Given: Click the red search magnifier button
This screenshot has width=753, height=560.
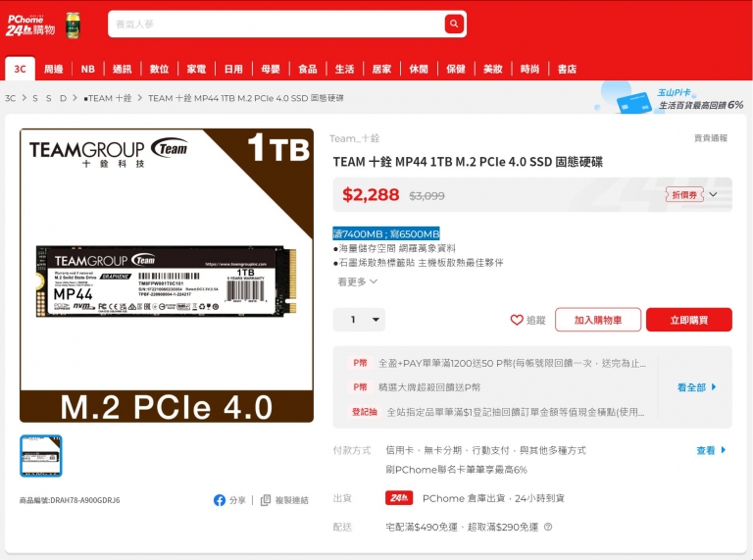Looking at the screenshot, I should click(454, 24).
